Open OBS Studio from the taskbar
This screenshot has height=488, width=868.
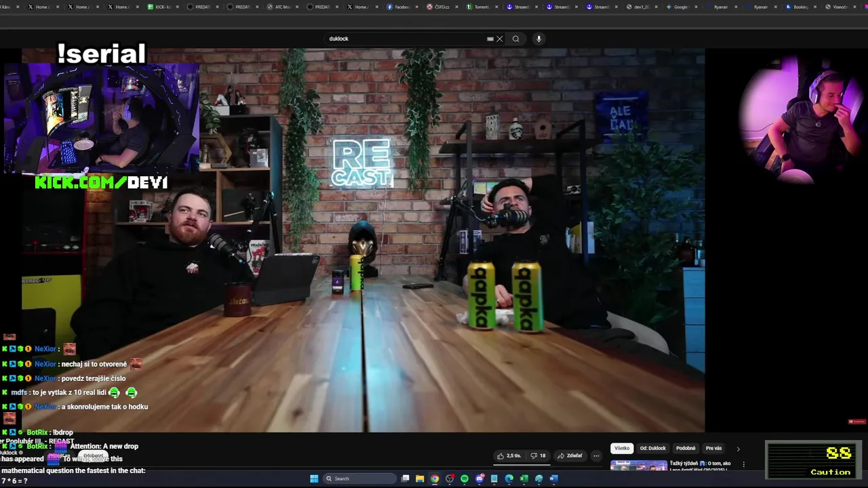[450, 479]
